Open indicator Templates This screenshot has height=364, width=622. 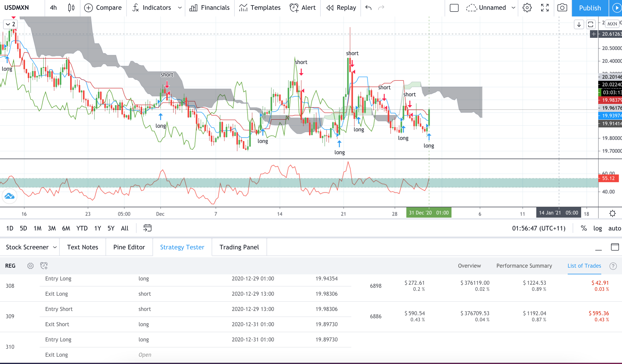260,8
